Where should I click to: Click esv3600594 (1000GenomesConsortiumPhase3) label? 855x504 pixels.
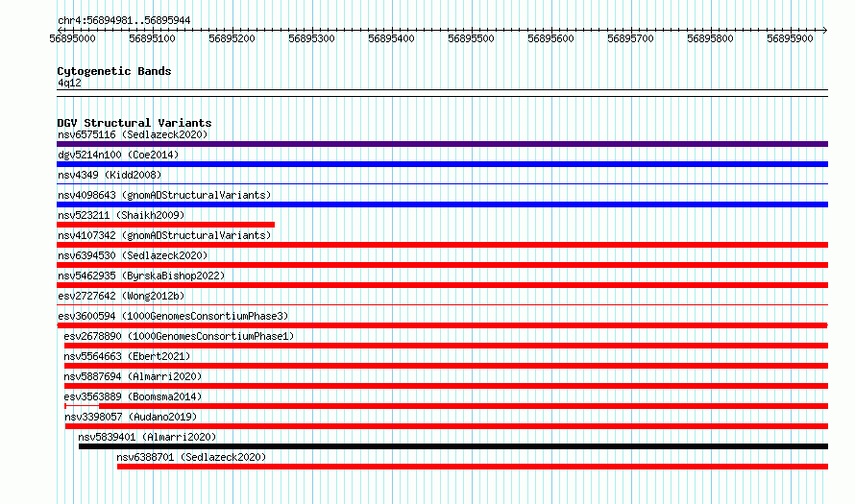173,316
